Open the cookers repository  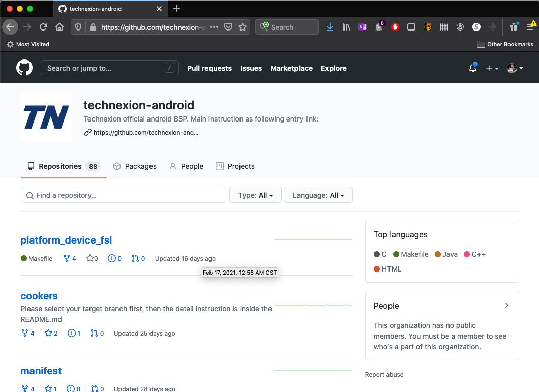pos(39,296)
